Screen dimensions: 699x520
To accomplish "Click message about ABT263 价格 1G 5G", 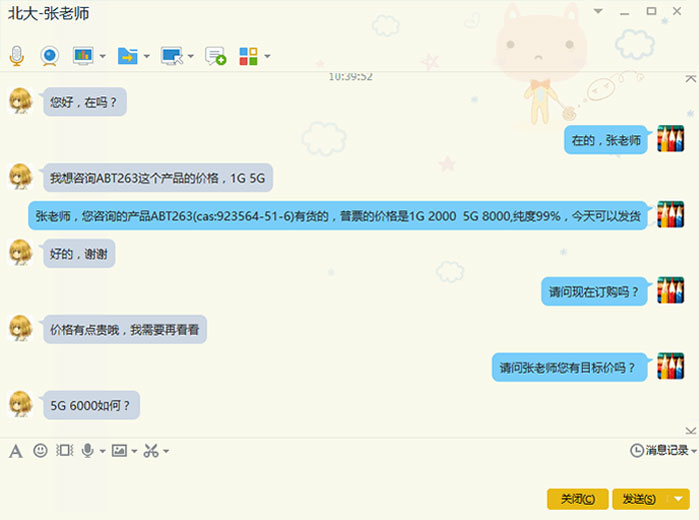I will pyautogui.click(x=158, y=178).
